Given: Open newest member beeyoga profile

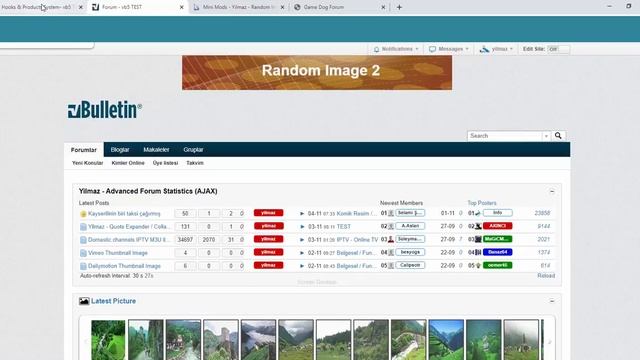Looking at the screenshot, I should pyautogui.click(x=410, y=252).
